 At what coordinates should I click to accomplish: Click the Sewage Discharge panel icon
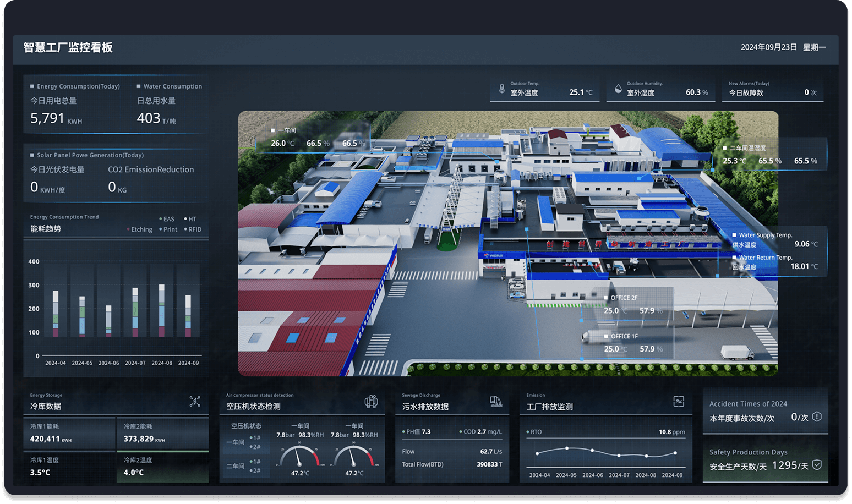coord(496,402)
